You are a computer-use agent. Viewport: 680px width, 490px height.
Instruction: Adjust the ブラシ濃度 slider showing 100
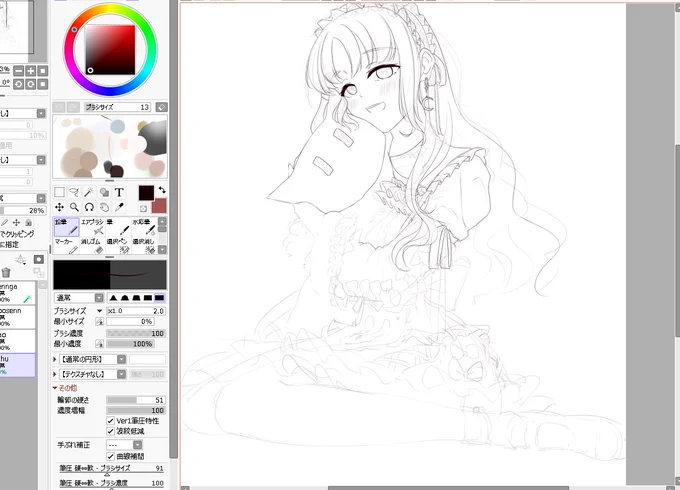point(136,333)
